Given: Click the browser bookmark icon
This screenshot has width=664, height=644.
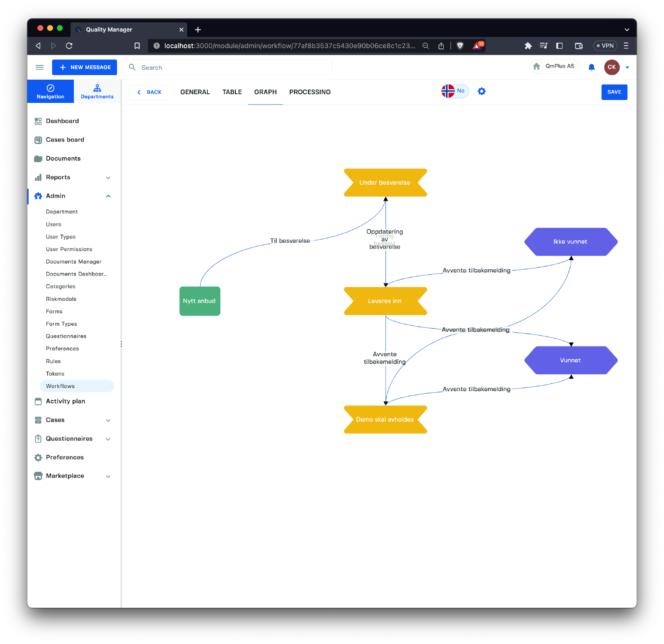Looking at the screenshot, I should click(x=137, y=46).
